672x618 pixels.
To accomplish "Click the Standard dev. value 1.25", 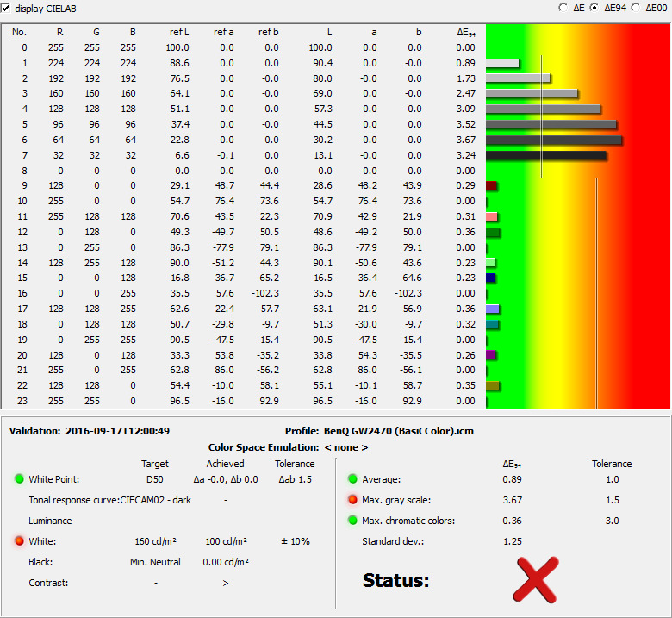I will coord(512,541).
